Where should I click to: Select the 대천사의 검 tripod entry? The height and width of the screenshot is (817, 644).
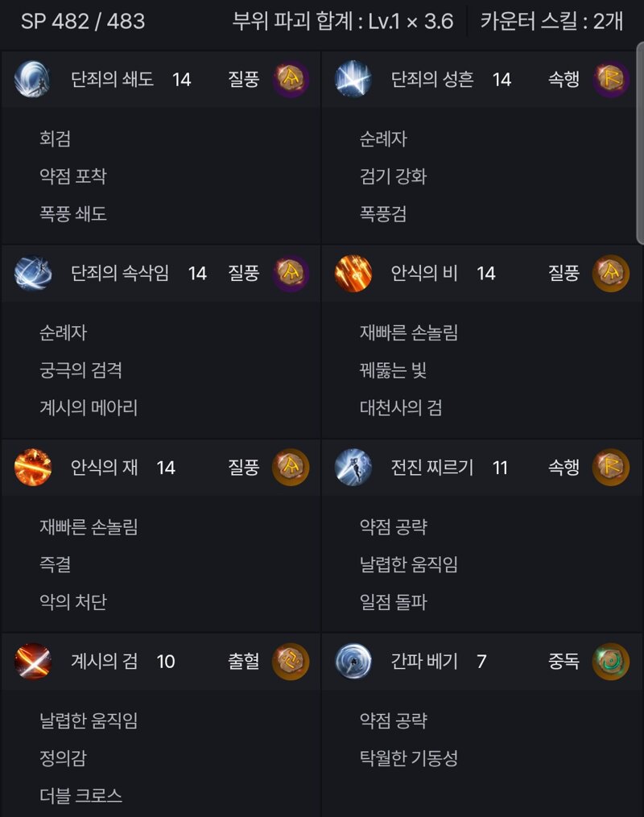click(x=401, y=407)
